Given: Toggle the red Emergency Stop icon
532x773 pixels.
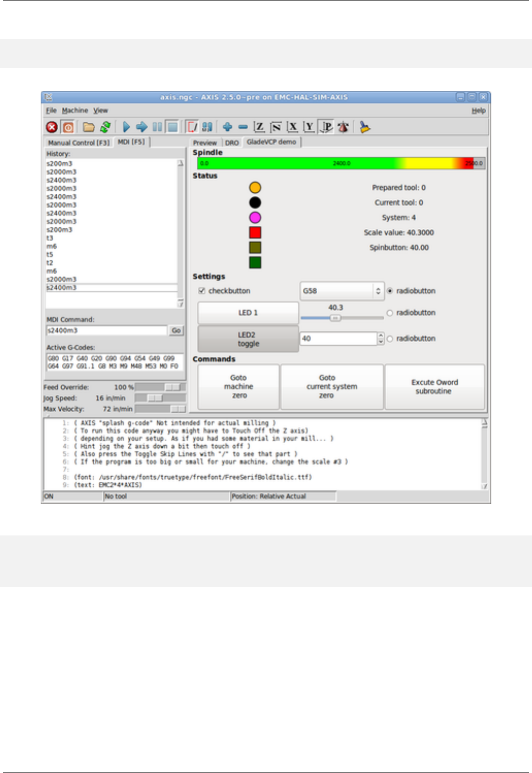Looking at the screenshot, I should [x=52, y=127].
